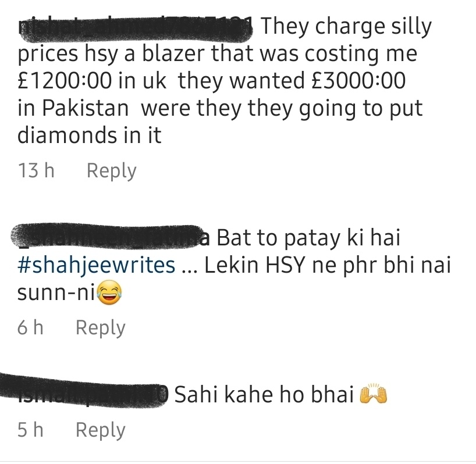
Task: Reply to the shahjeewrites comment
Action: pos(101,328)
